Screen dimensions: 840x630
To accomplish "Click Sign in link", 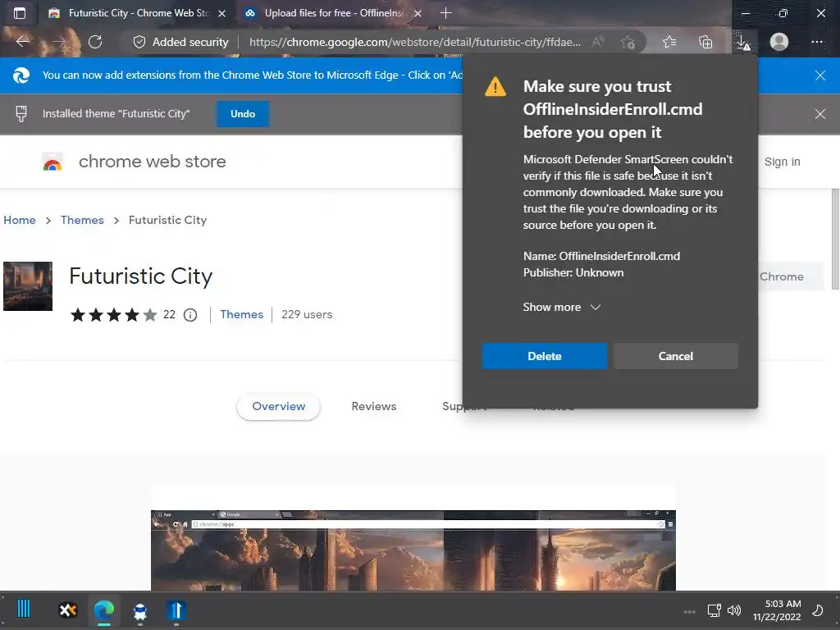I will [x=782, y=162].
